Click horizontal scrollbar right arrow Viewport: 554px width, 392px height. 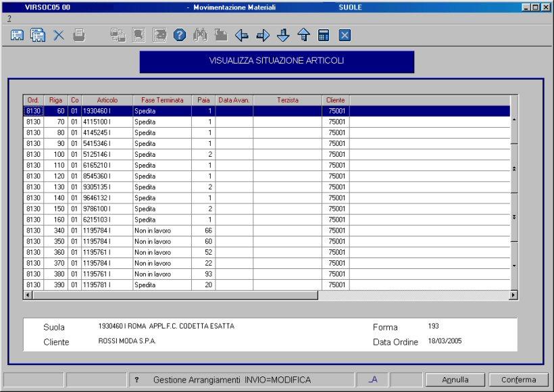(x=513, y=295)
